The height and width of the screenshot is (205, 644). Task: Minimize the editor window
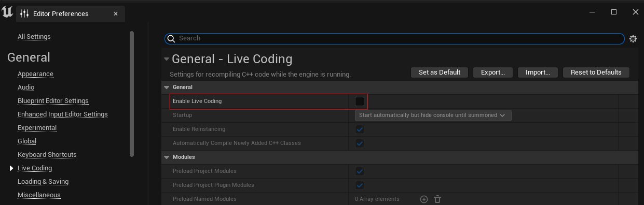(592, 11)
